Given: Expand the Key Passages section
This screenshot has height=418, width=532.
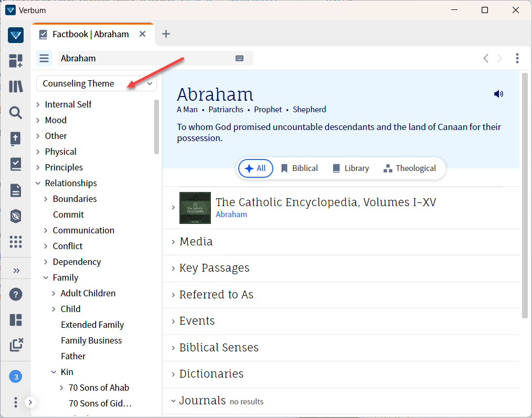Looking at the screenshot, I should 173,269.
